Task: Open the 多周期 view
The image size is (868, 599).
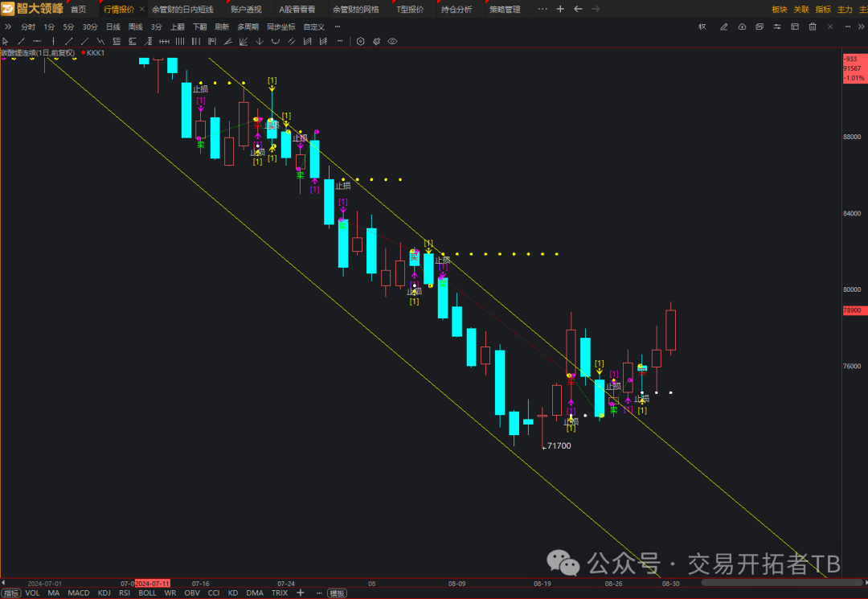Action: tap(248, 27)
